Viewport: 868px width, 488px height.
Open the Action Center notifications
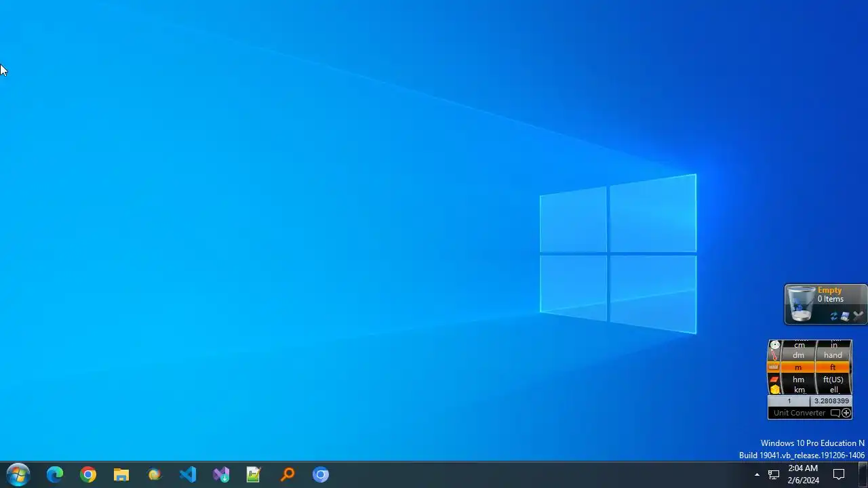click(839, 474)
